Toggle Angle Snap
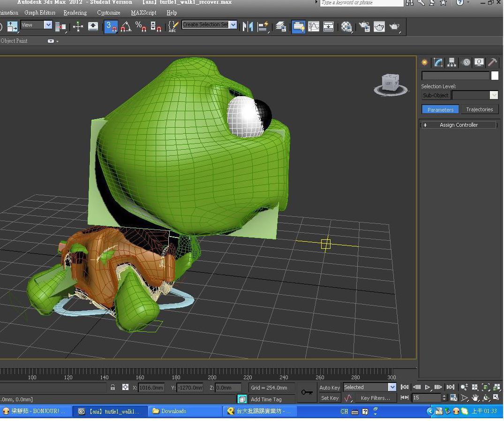504x421 pixels. click(x=126, y=26)
